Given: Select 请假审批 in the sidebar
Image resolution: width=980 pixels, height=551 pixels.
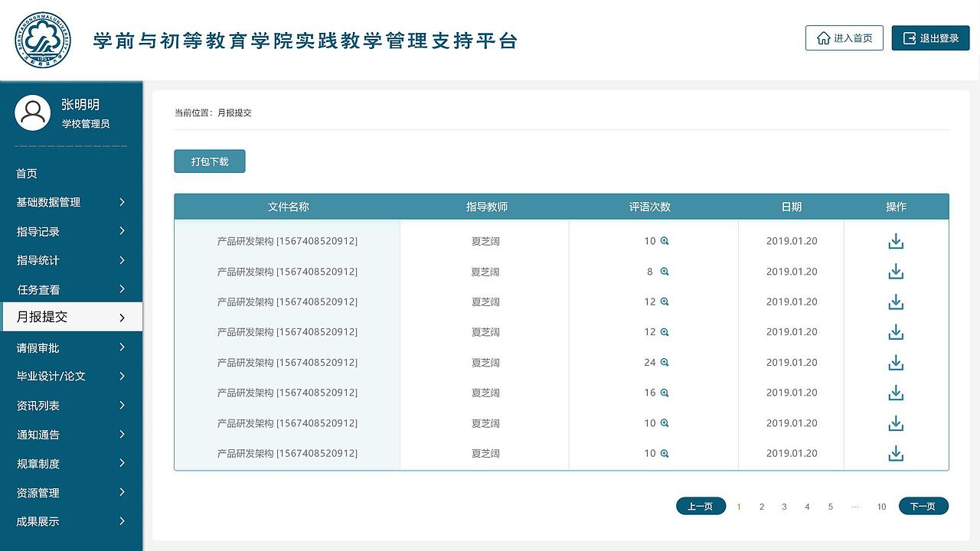Looking at the screenshot, I should click(x=38, y=348).
